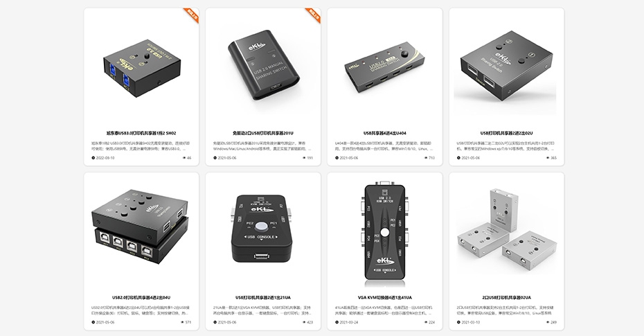Click the eye icon beside 423 views
This screenshot has width=644, height=336.
(304, 322)
